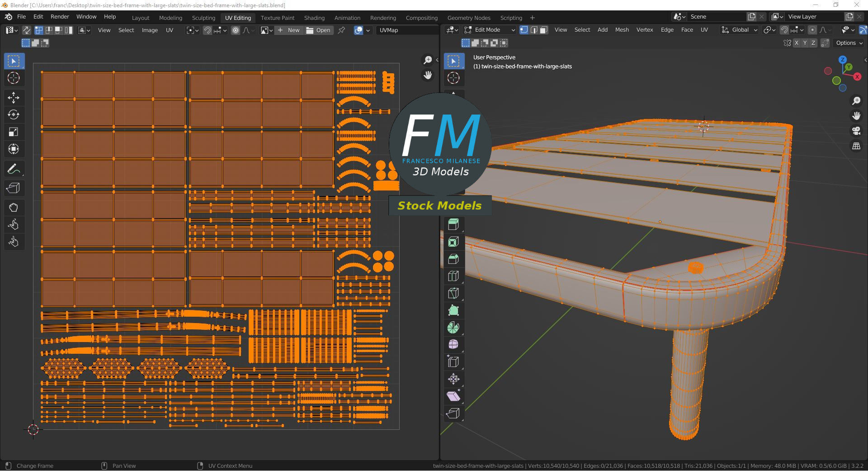868x471 pixels.
Task: Toggle camera view in 3D viewport
Action: (x=856, y=131)
